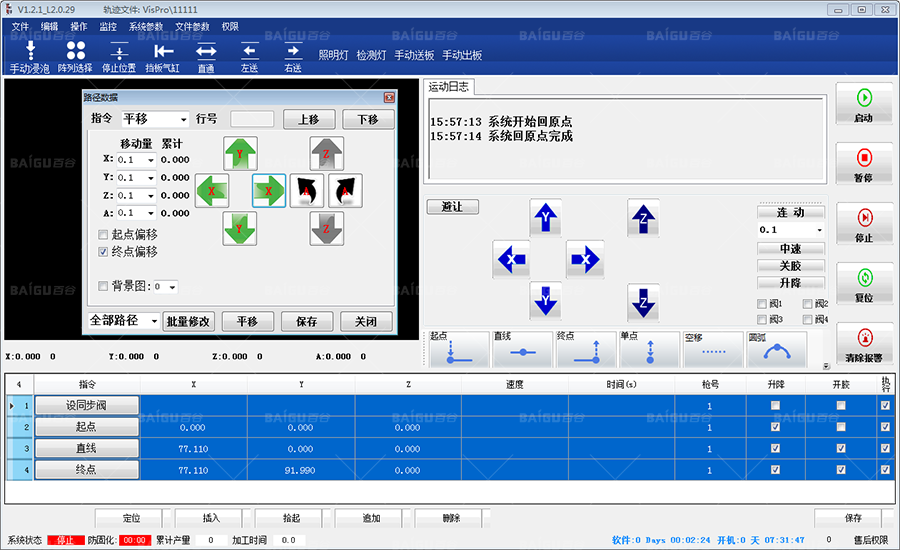
Task: Check the 阀3 valve checkbox
Action: pos(762,319)
